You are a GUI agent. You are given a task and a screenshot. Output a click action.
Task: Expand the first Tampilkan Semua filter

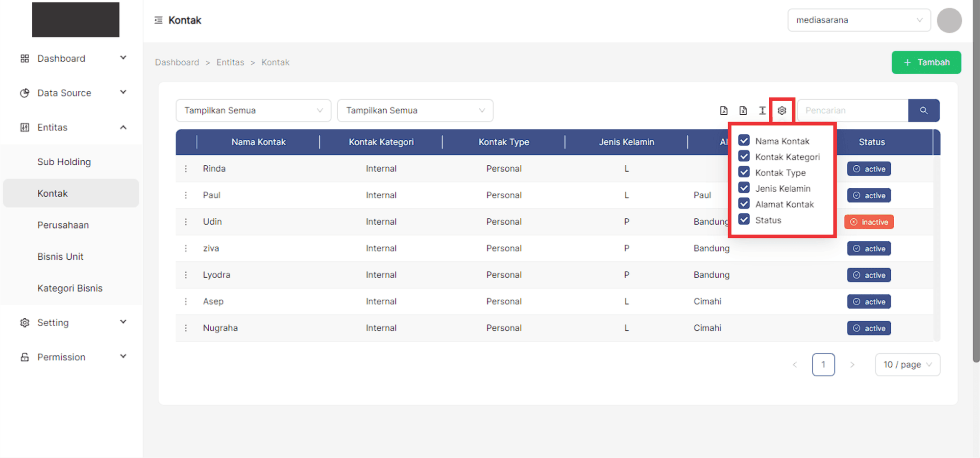253,111
